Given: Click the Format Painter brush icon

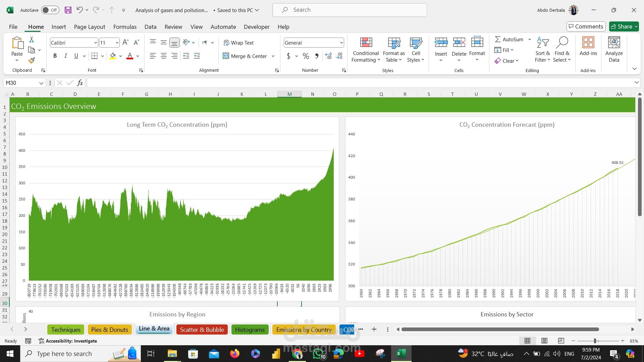Looking at the screenshot, I should tap(32, 61).
